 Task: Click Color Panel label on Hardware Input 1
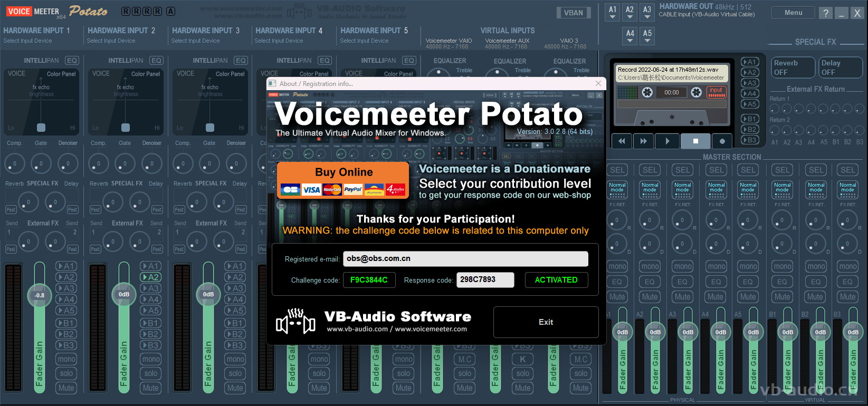tap(61, 74)
